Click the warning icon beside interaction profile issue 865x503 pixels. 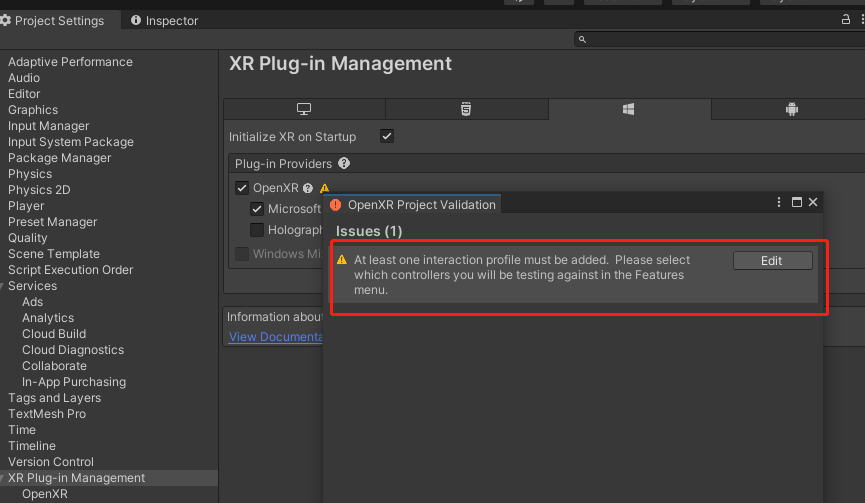coord(342,260)
